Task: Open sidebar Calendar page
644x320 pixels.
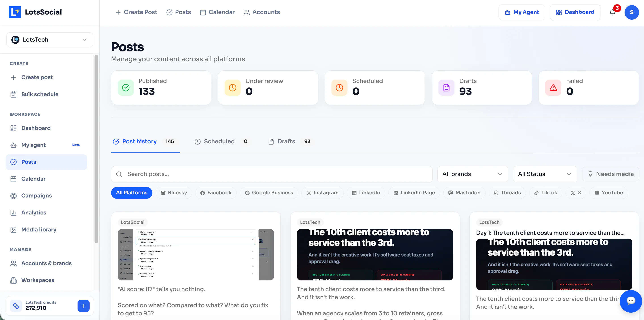Action: point(46,179)
